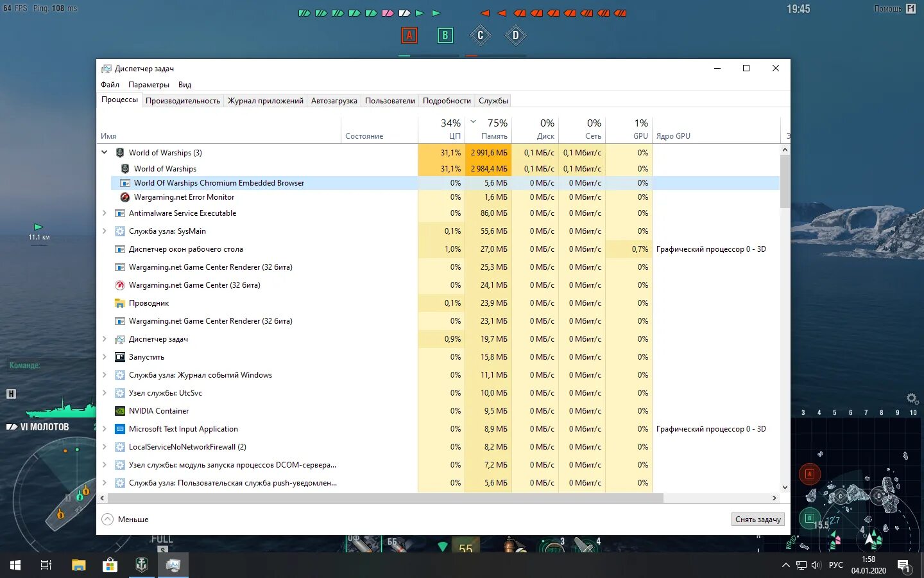This screenshot has height=578, width=924.
Task: Open the Файл menu
Action: pos(110,85)
